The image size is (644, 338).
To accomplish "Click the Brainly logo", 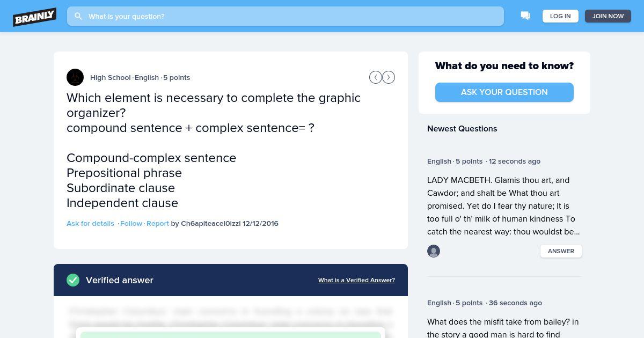I will coord(35,17).
